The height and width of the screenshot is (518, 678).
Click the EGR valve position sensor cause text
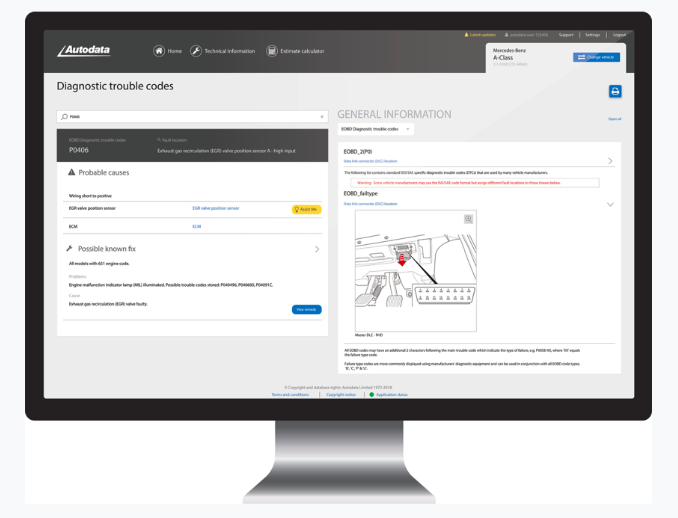[x=92, y=208]
